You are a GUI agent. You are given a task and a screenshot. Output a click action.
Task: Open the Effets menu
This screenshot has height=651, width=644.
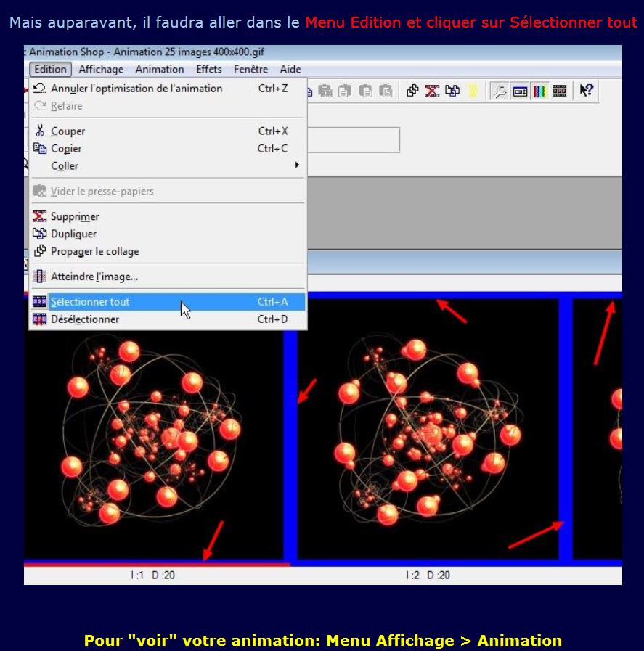(209, 70)
